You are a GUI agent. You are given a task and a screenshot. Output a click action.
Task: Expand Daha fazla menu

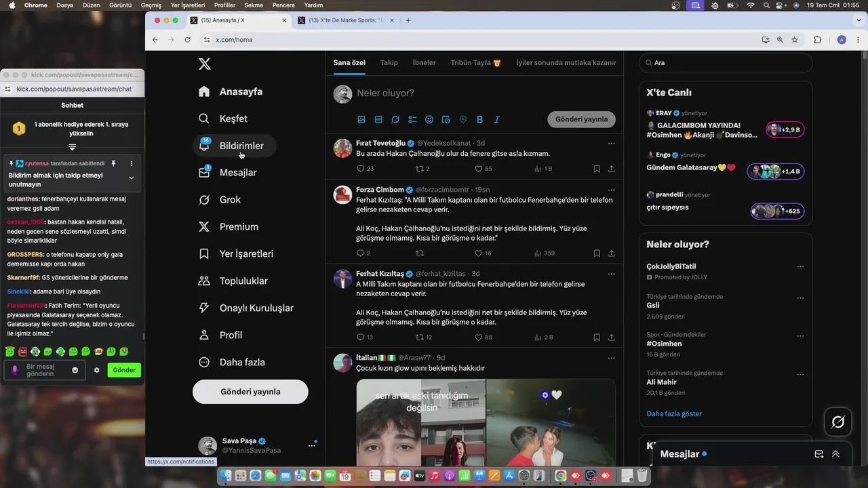coord(232,363)
